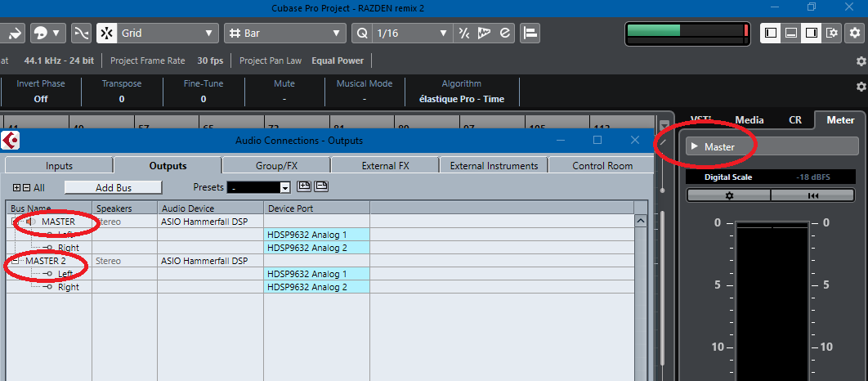Toggle the lower zone visibility
This screenshot has width=868, height=381.
point(791,34)
